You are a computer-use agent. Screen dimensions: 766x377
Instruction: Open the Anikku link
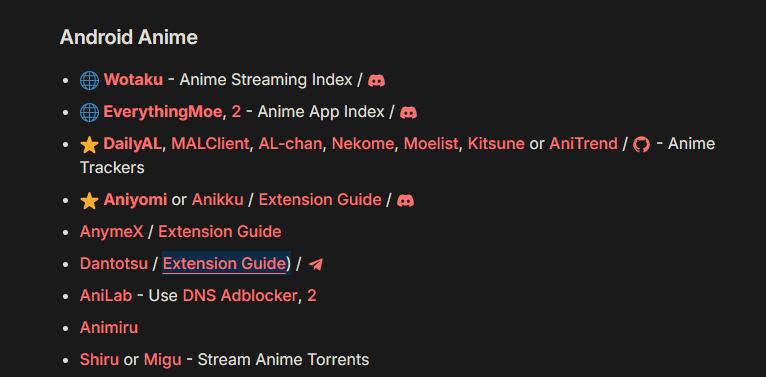[x=217, y=200]
